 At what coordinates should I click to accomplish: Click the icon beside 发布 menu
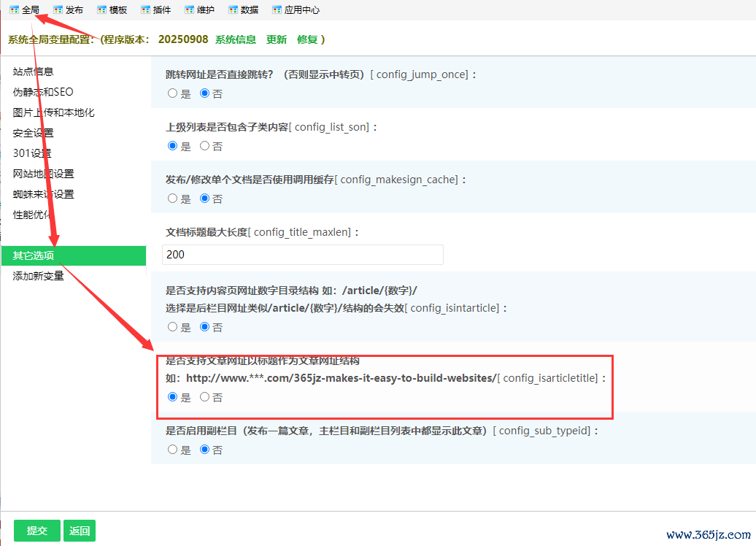[58, 10]
